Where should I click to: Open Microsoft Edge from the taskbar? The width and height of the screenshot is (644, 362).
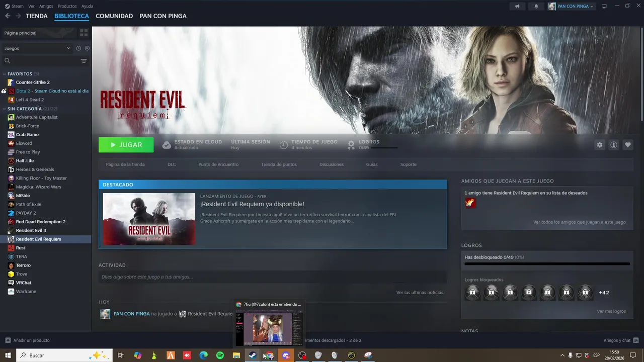coord(203,355)
